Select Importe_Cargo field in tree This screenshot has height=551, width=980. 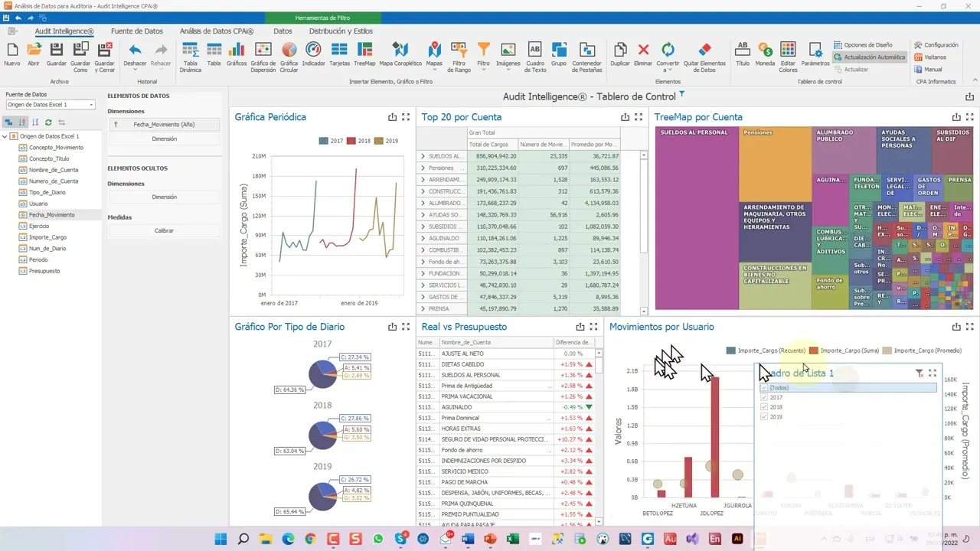point(47,237)
